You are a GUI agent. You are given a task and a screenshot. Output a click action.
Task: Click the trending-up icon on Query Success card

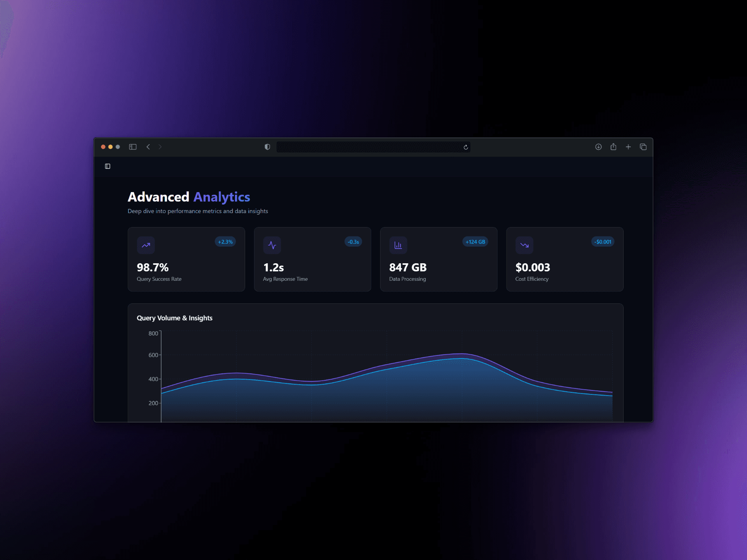click(x=146, y=245)
